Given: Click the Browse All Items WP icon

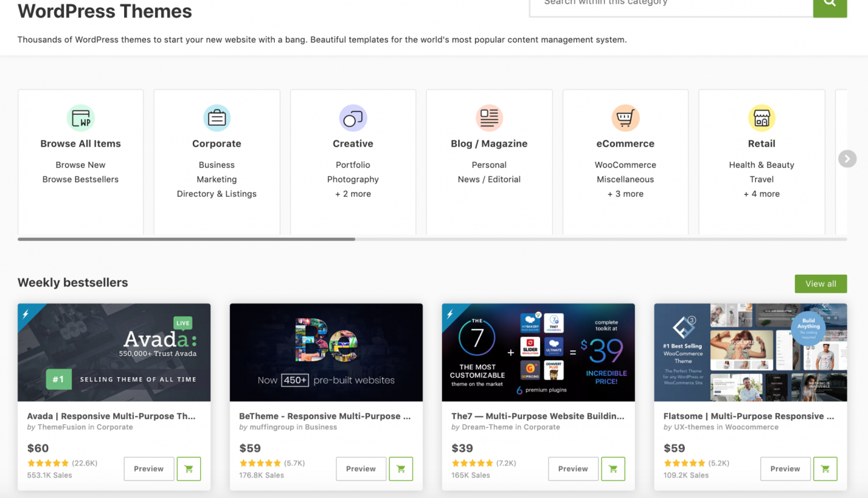Looking at the screenshot, I should 81,118.
